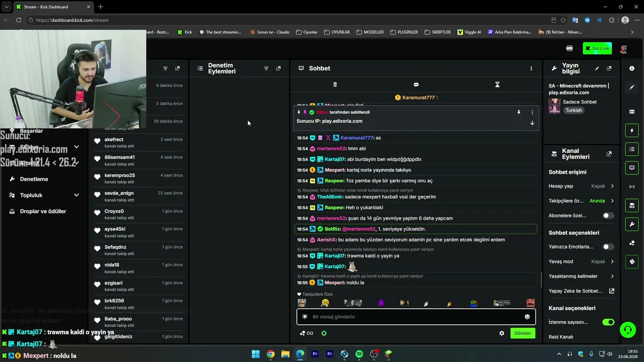Click akefrect follower entry
The height and width of the screenshot is (362, 644).
138,142
